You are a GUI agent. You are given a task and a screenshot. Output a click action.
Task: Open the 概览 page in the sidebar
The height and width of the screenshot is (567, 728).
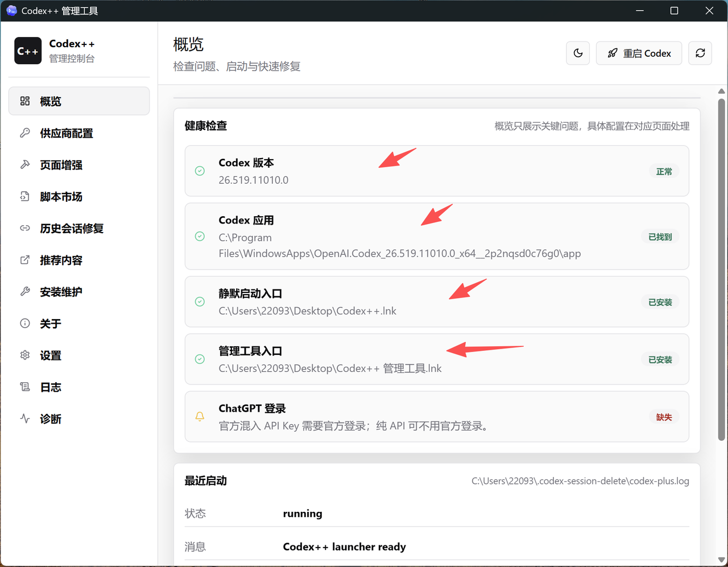[79, 101]
